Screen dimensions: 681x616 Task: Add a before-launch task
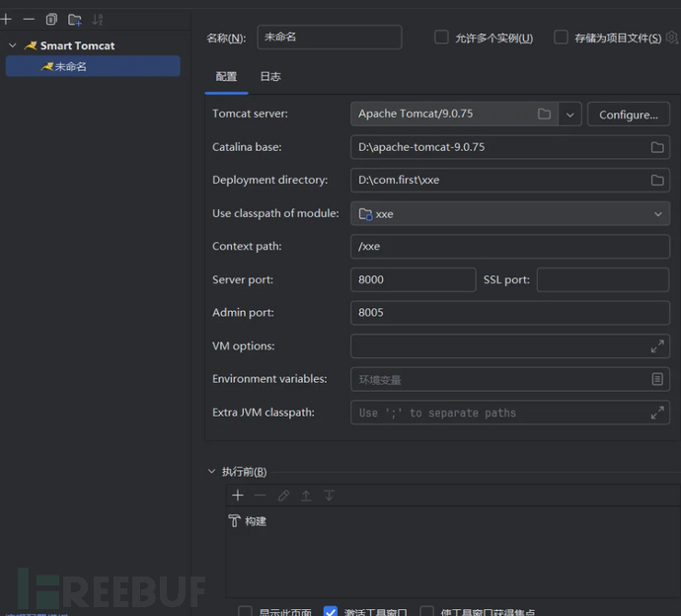pyautogui.click(x=238, y=496)
